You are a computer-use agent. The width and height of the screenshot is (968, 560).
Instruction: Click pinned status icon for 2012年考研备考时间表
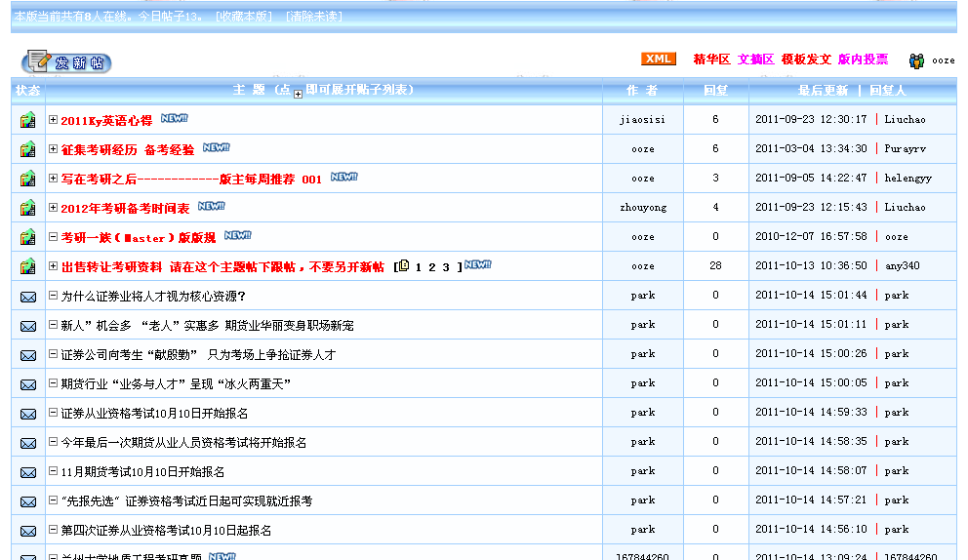(x=27, y=208)
